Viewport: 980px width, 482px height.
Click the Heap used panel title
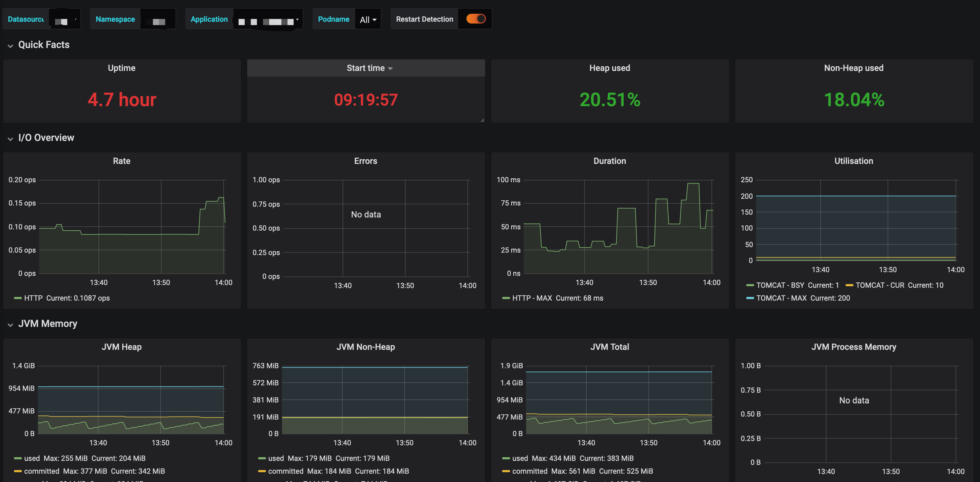click(610, 68)
